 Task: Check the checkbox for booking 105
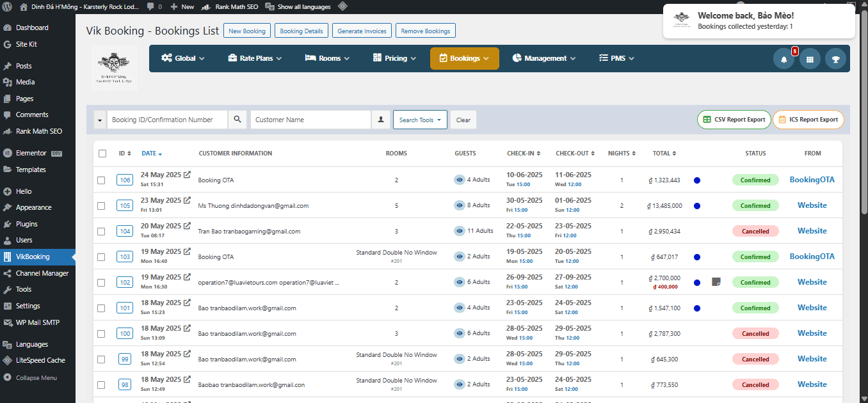point(101,206)
